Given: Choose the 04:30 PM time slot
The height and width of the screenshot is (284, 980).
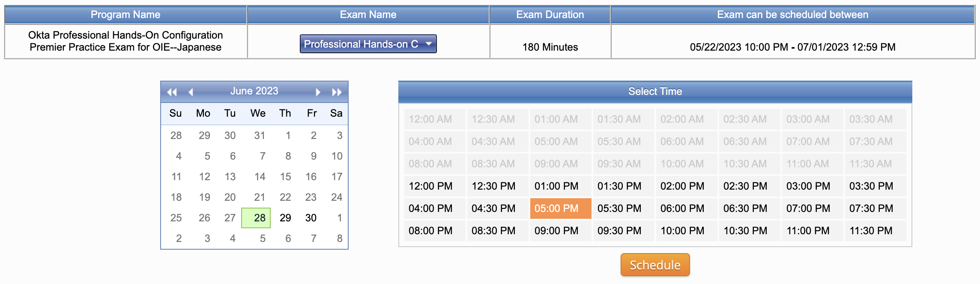Looking at the screenshot, I should coord(493,208).
